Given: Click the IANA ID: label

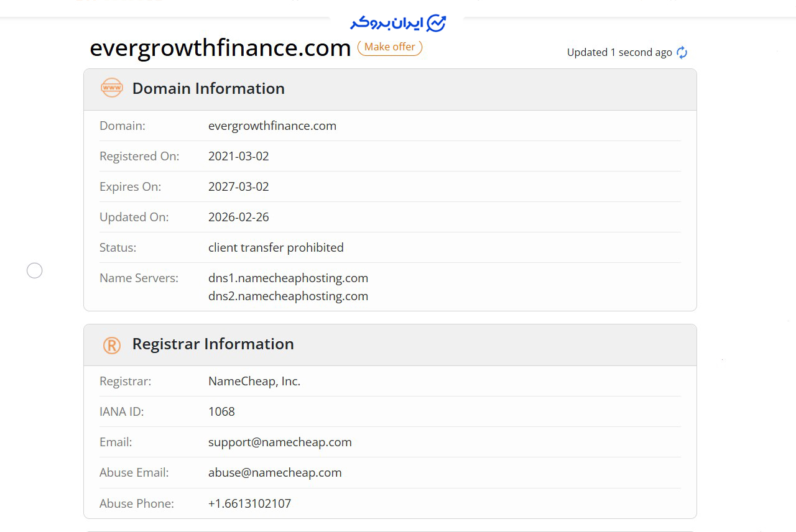Looking at the screenshot, I should point(121,411).
